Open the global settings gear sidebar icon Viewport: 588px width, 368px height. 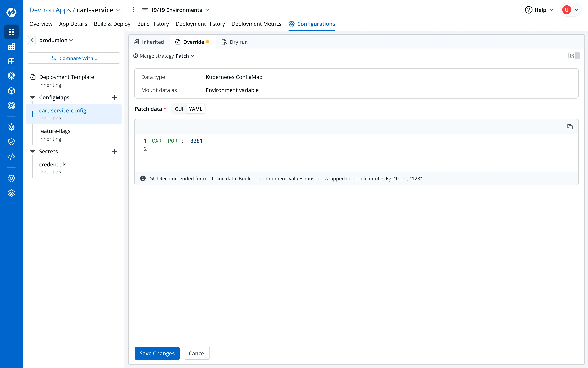(x=11, y=178)
